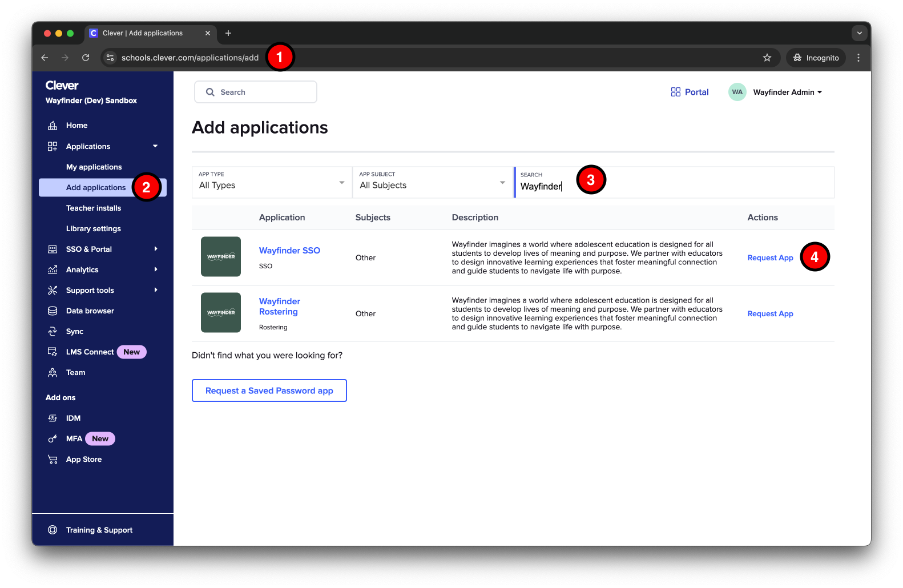Open the App Subject dropdown
This screenshot has width=903, height=588.
click(433, 183)
